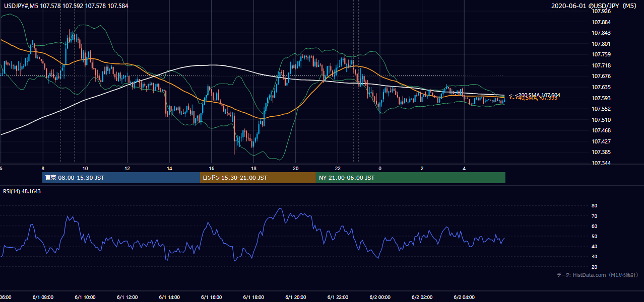Select the 2020-06-01 USD/JPY (M5) heading
The width and height of the screenshot is (644, 302).
coord(595,6)
